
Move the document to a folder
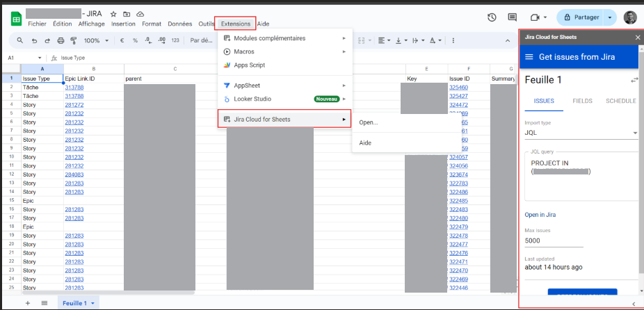pos(127,15)
